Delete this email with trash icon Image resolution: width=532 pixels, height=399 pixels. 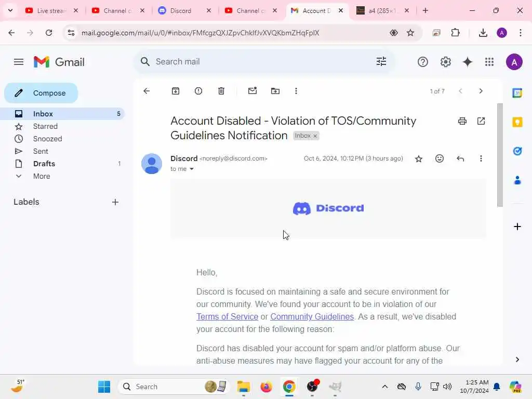coord(221,91)
